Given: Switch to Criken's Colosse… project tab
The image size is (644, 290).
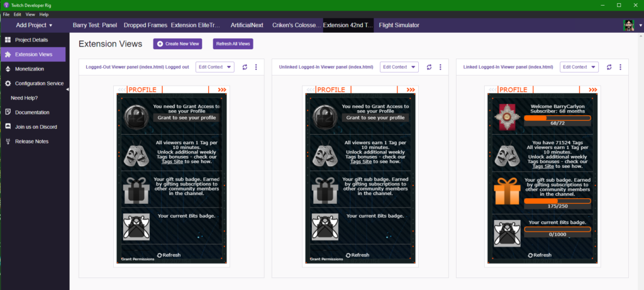Looking at the screenshot, I should (297, 25).
